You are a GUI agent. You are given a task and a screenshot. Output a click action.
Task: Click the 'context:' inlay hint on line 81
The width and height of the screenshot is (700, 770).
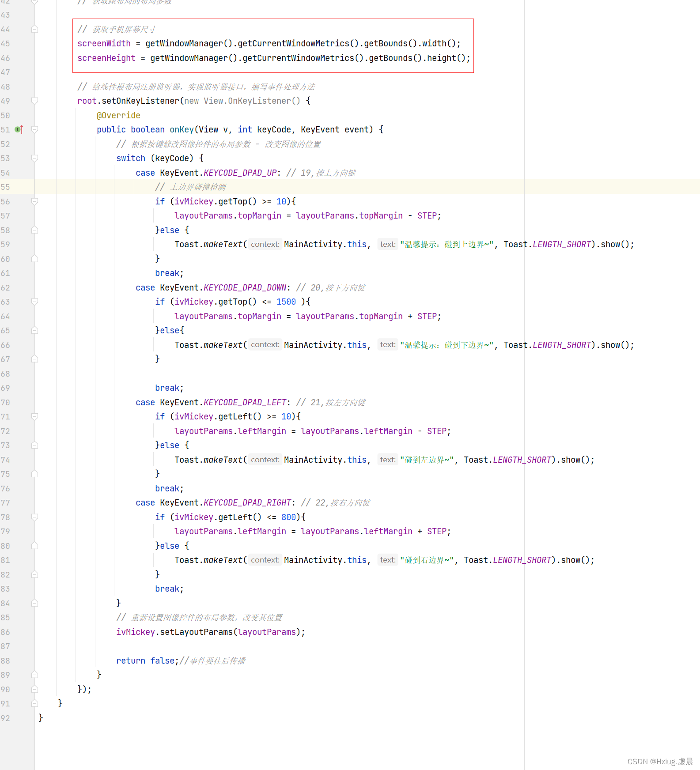click(265, 560)
